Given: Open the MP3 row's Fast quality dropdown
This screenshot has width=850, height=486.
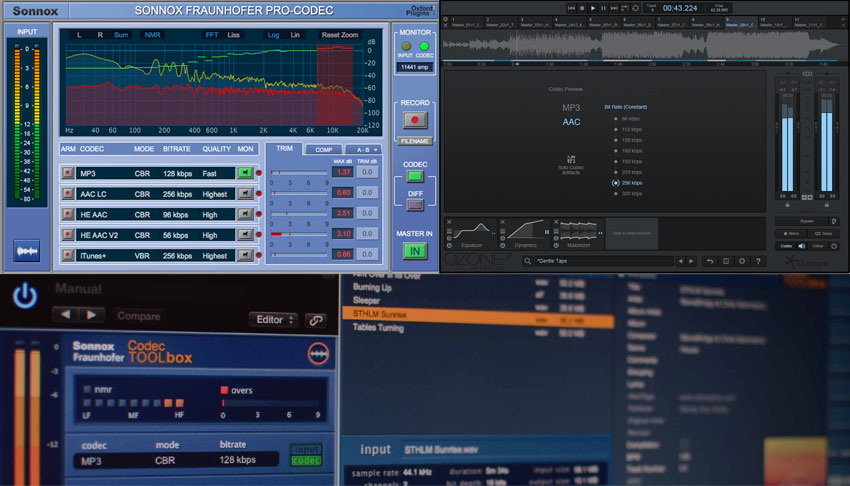Looking at the screenshot, I should pyautogui.click(x=210, y=173).
